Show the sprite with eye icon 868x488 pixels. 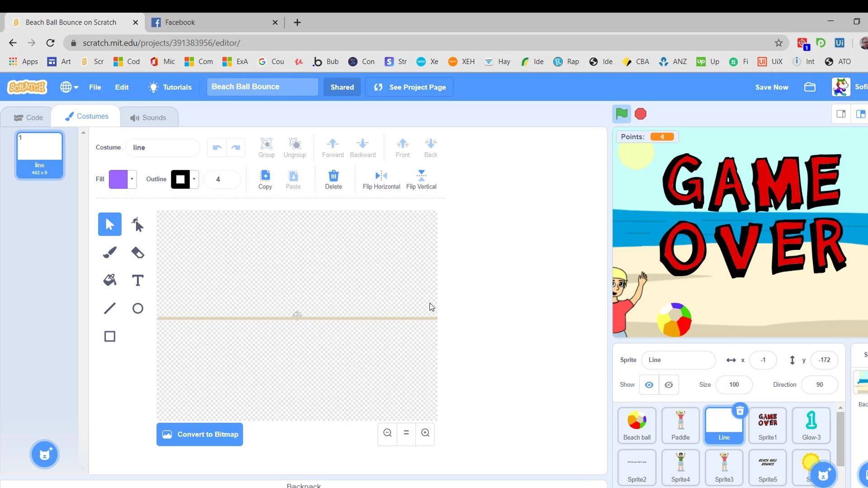[x=649, y=385]
